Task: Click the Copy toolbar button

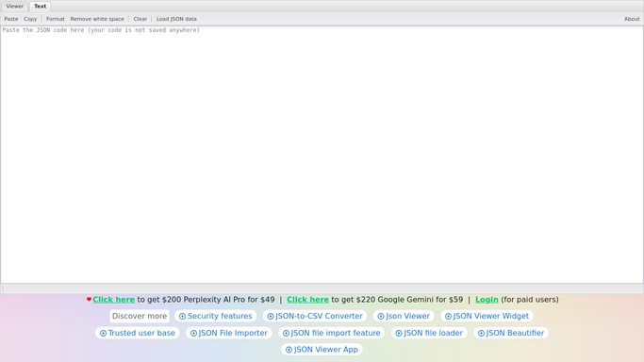Action: [30, 19]
